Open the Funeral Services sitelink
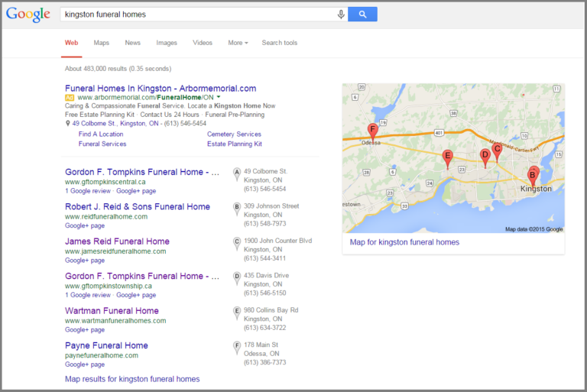587x392 pixels. (x=102, y=144)
